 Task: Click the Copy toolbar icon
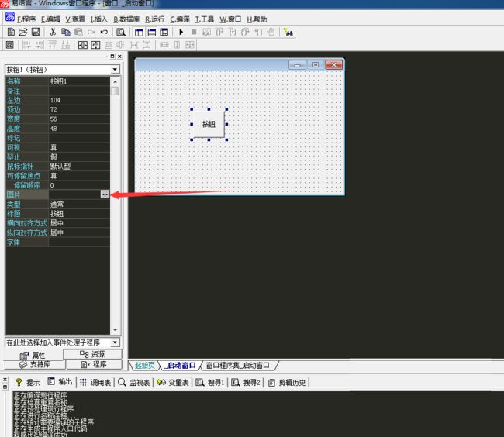coord(66,32)
